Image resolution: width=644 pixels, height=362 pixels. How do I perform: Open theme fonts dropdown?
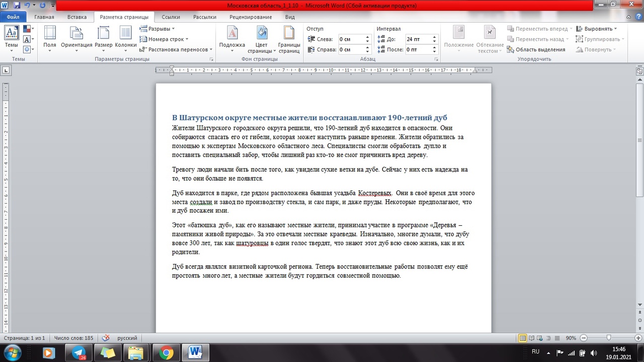pyautogui.click(x=29, y=39)
